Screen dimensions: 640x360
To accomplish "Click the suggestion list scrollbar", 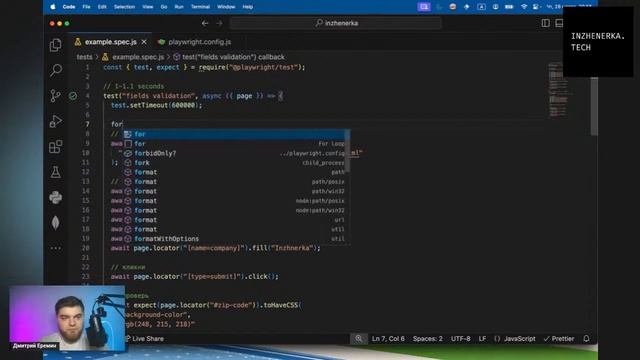I will pos(347,151).
